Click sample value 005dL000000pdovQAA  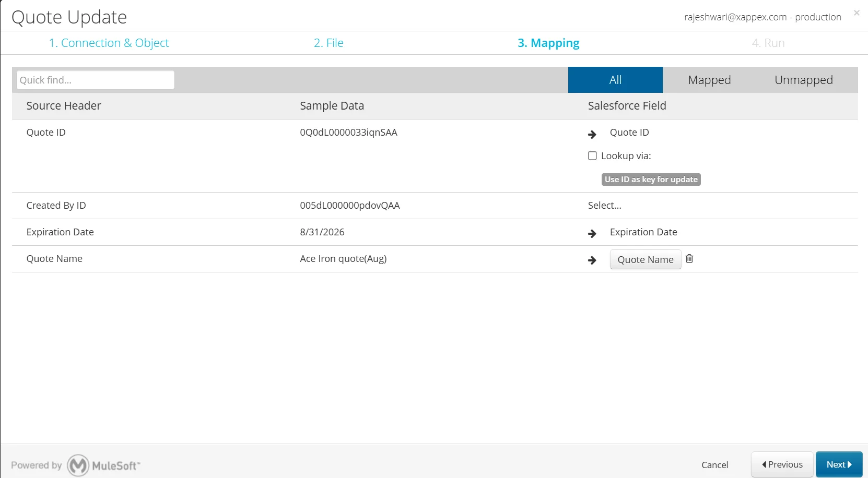[x=350, y=206]
